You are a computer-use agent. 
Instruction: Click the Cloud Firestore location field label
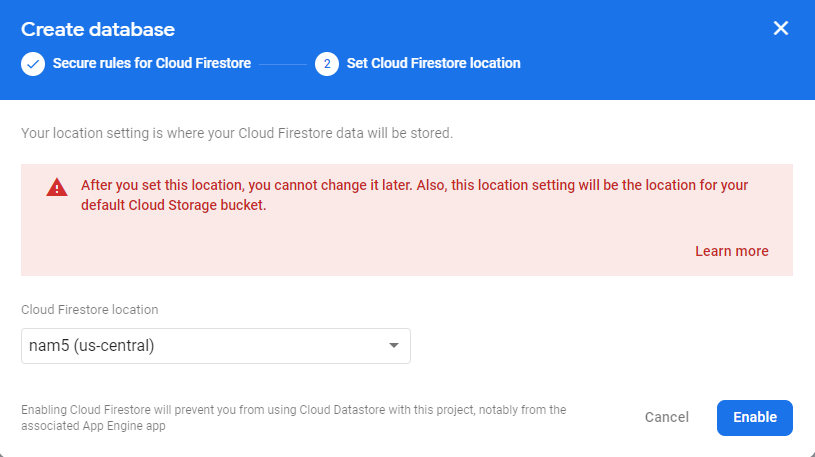coord(90,310)
